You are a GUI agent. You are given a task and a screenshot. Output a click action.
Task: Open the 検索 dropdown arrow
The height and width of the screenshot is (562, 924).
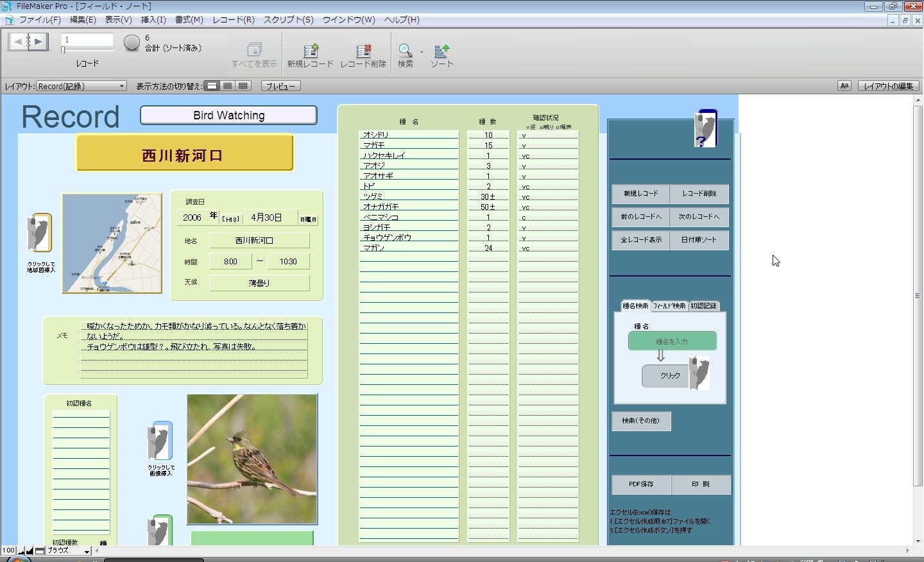(x=422, y=51)
